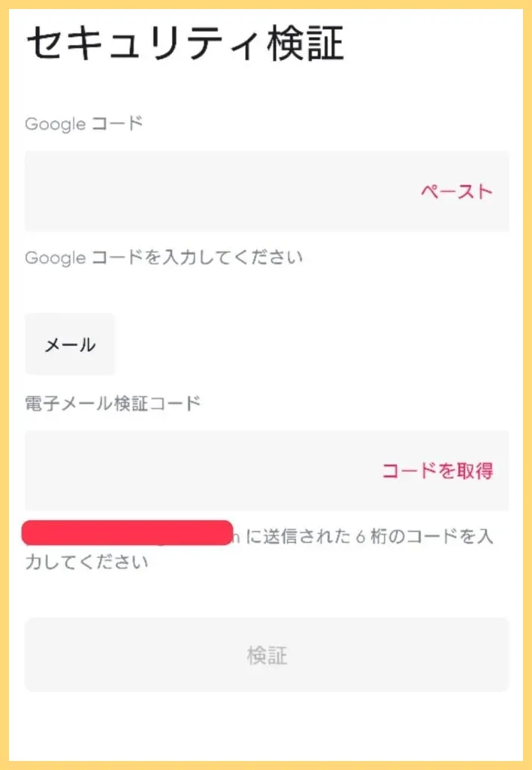Click the Google コードを入力してください hint
Screen dimensions: 532x770
[x=164, y=257]
